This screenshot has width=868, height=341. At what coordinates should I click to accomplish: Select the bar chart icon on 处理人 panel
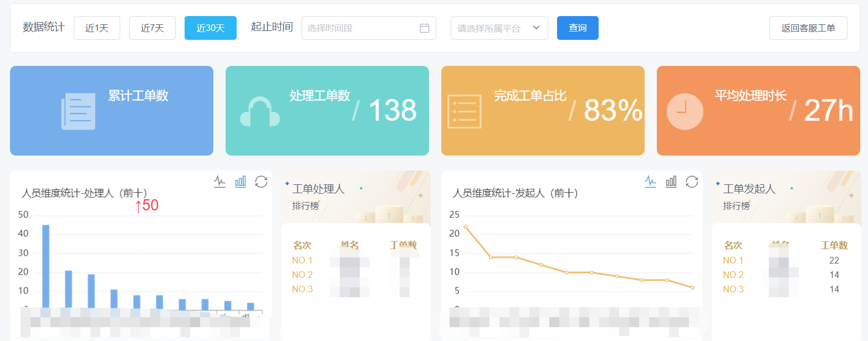point(240,182)
